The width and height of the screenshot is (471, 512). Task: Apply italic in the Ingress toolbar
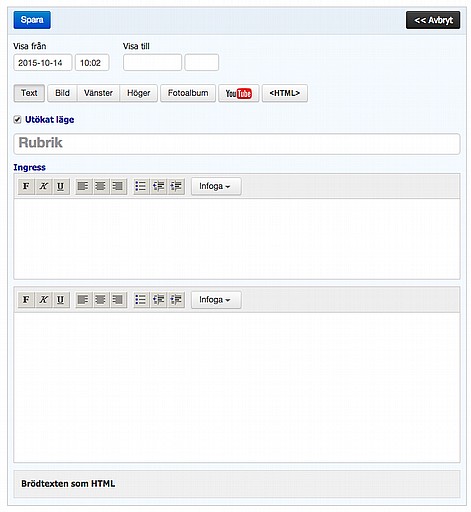pos(43,186)
